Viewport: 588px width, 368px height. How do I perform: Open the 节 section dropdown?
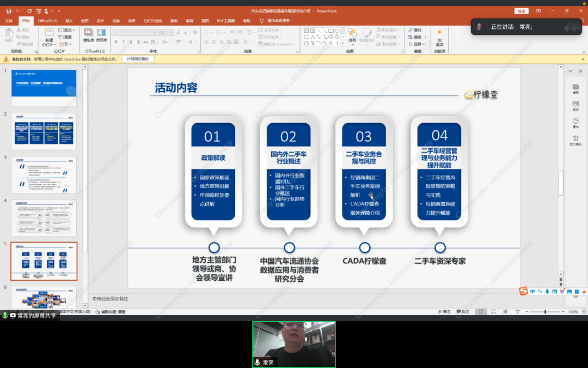[x=66, y=44]
